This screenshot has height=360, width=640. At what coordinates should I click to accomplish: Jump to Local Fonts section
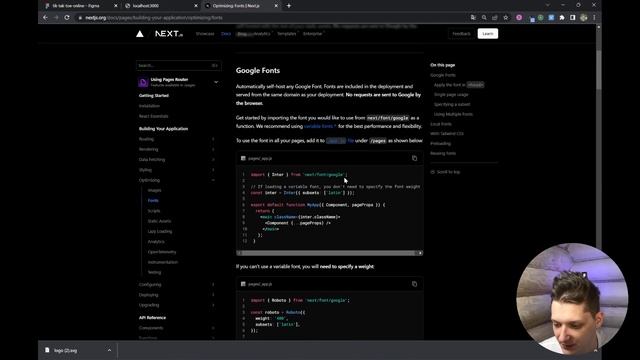click(441, 124)
